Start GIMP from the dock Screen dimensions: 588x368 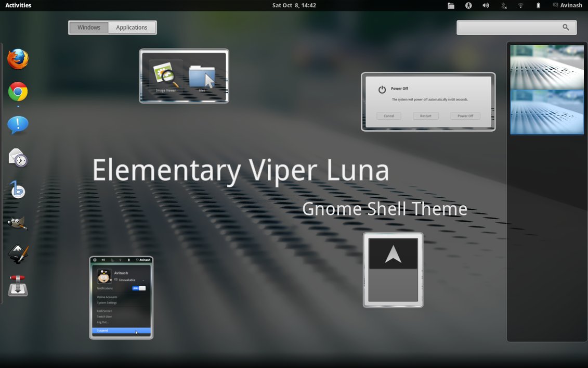click(18, 222)
